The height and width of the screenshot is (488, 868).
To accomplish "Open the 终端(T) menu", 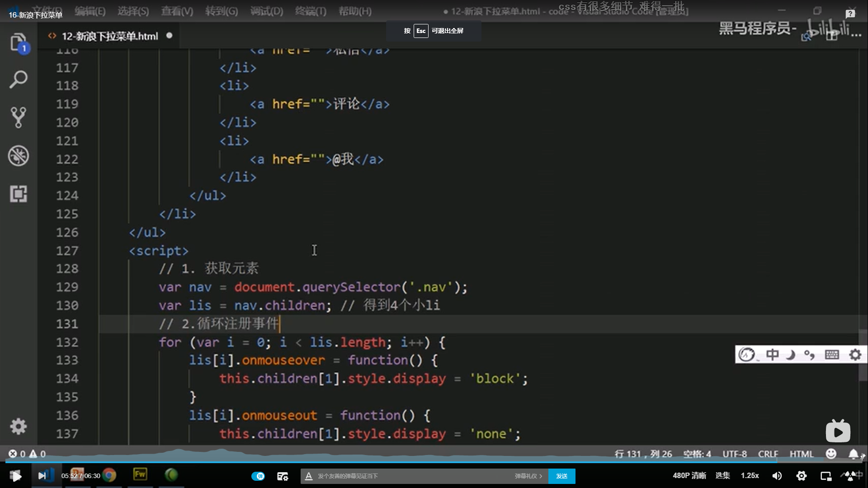I will pyautogui.click(x=311, y=11).
